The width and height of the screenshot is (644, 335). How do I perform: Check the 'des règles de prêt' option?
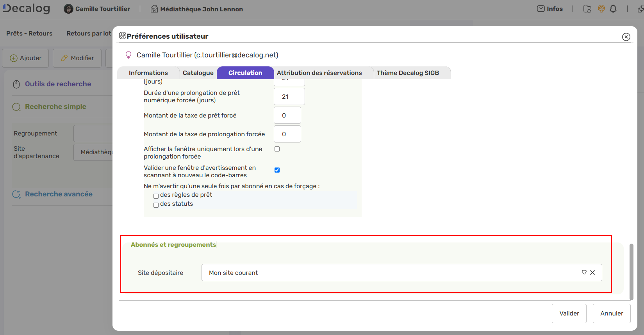tap(156, 196)
